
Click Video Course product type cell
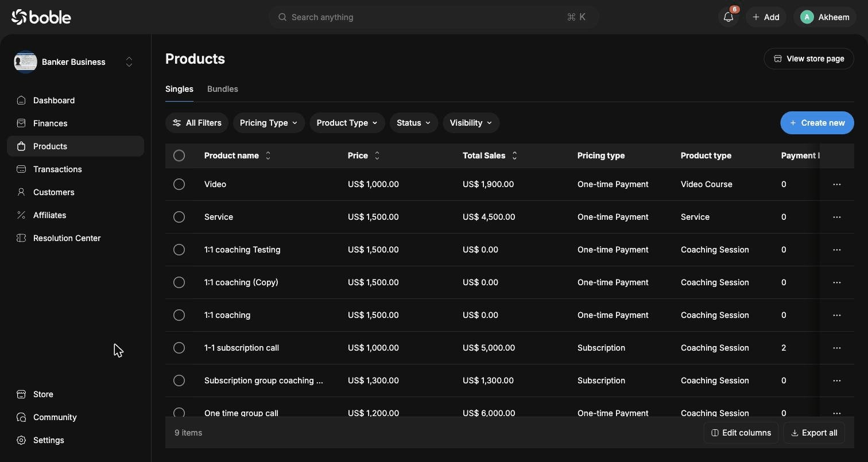(x=707, y=184)
